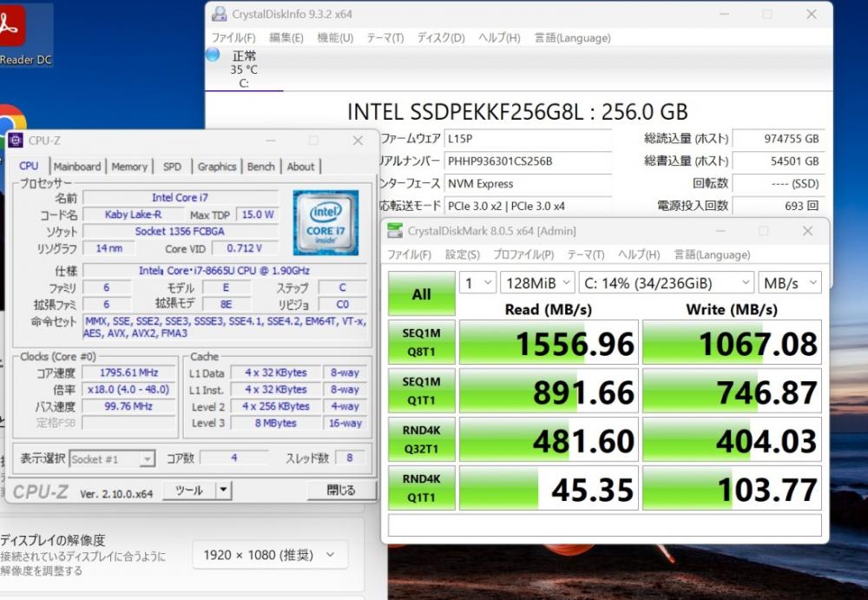Open ヘルプ(H) menu in CrystalDiskMark
This screenshot has height=600, width=868.
point(639,254)
